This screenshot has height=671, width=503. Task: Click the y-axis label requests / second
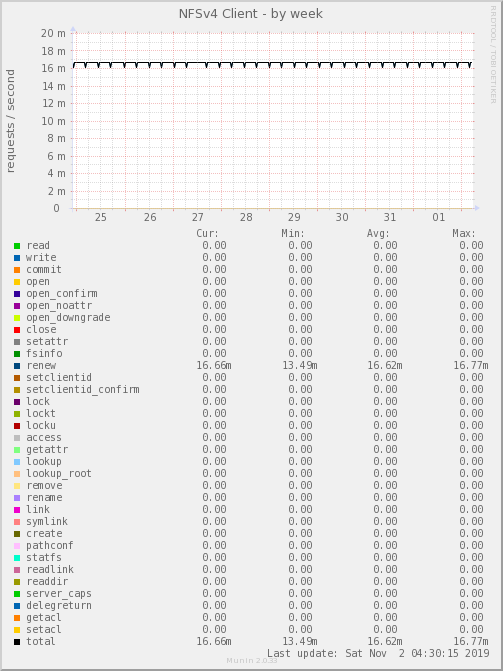point(10,121)
